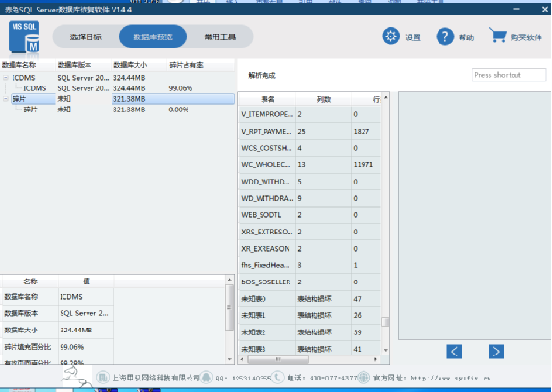552x392 pixels.
Task: Click the shopping cart purchase icon
Action: pos(498,36)
